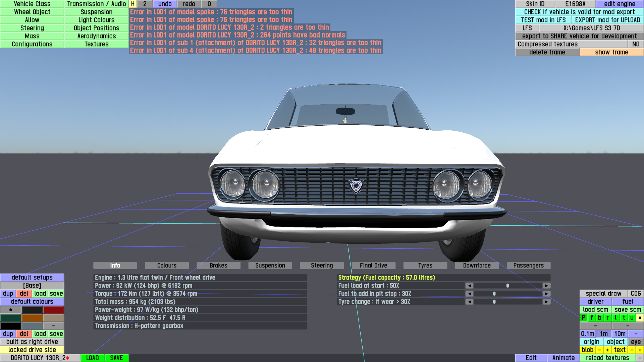The height and width of the screenshot is (362, 644).
Task: Click the green SAVE button
Action: [x=116, y=358]
